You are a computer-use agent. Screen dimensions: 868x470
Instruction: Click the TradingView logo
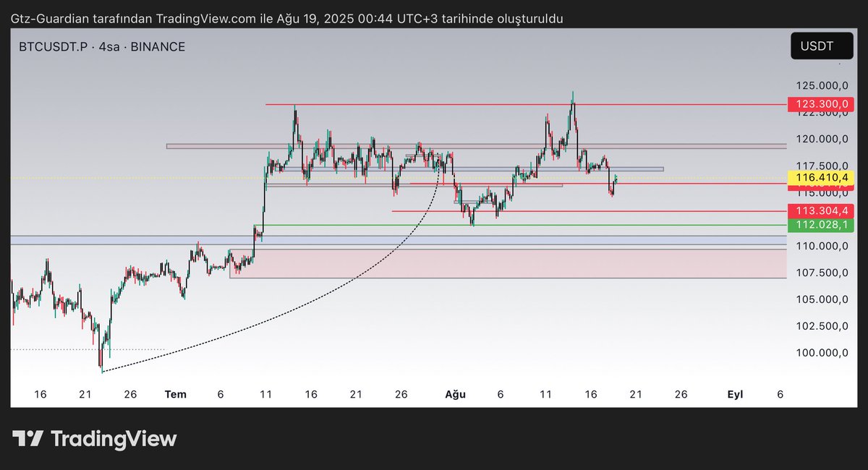(x=95, y=439)
